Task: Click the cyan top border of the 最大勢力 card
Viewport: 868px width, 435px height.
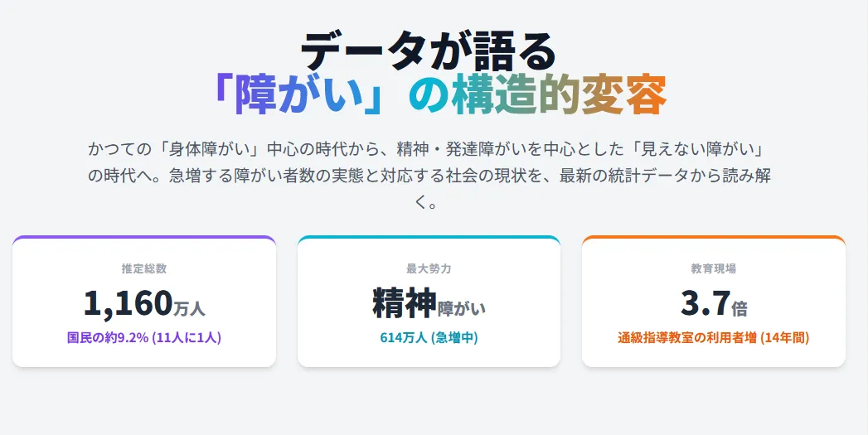Action: click(429, 237)
